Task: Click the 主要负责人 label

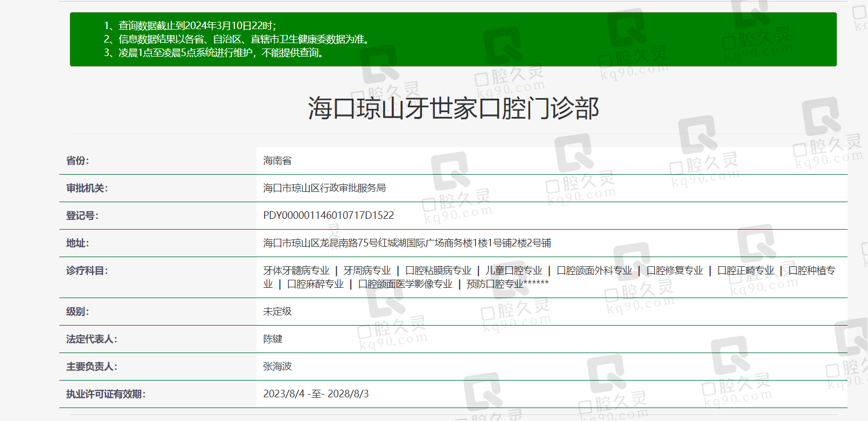Action: (x=92, y=367)
